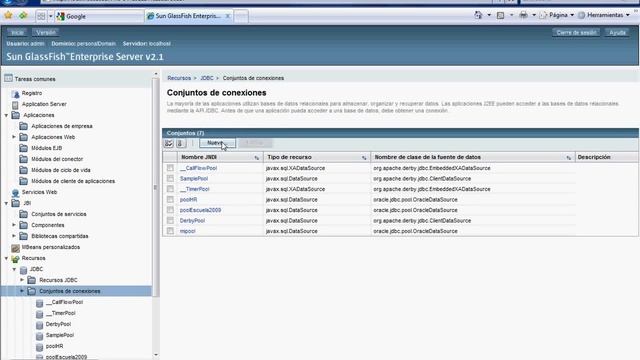Click the Application Server icon

click(x=16, y=104)
